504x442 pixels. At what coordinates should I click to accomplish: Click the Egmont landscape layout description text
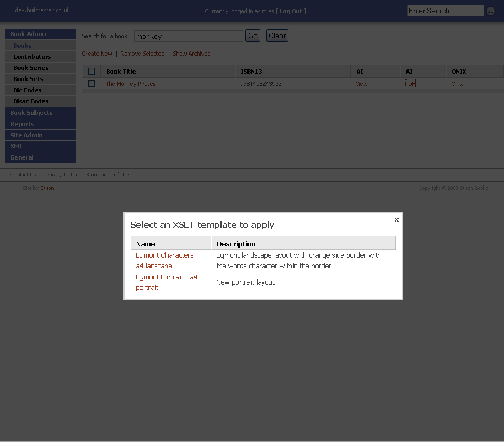click(299, 260)
